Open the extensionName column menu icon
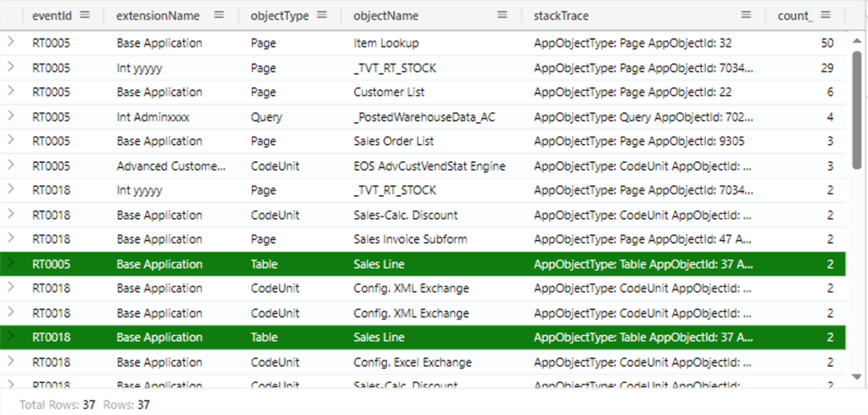Image resolution: width=868 pixels, height=415 pixels. click(219, 15)
